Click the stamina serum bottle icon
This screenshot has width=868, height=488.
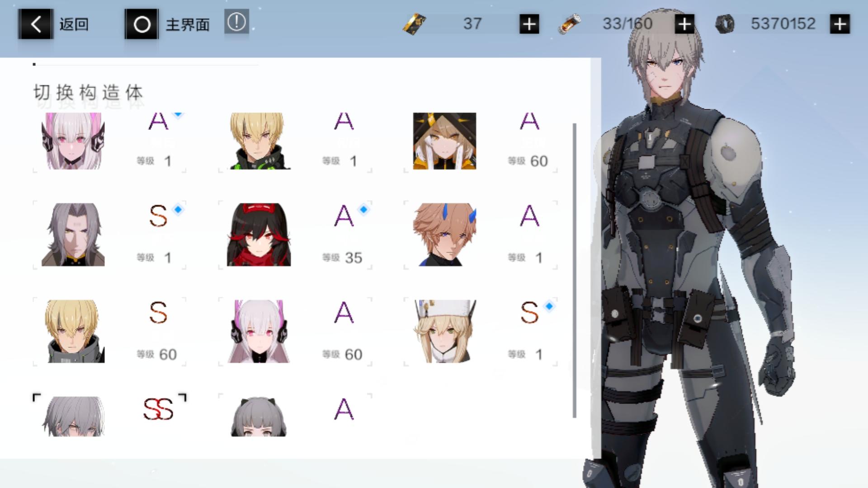pos(570,24)
